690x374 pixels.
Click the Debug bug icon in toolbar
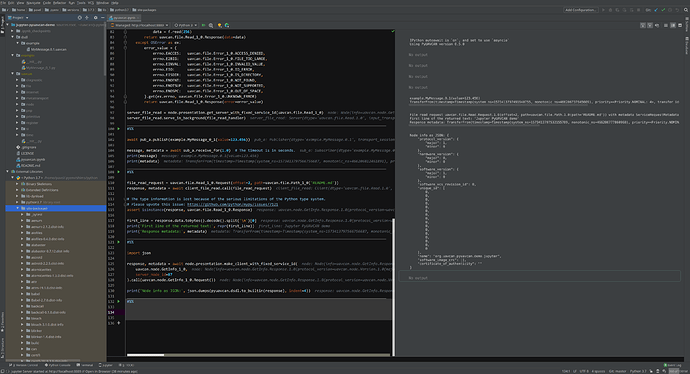[x=610, y=10]
